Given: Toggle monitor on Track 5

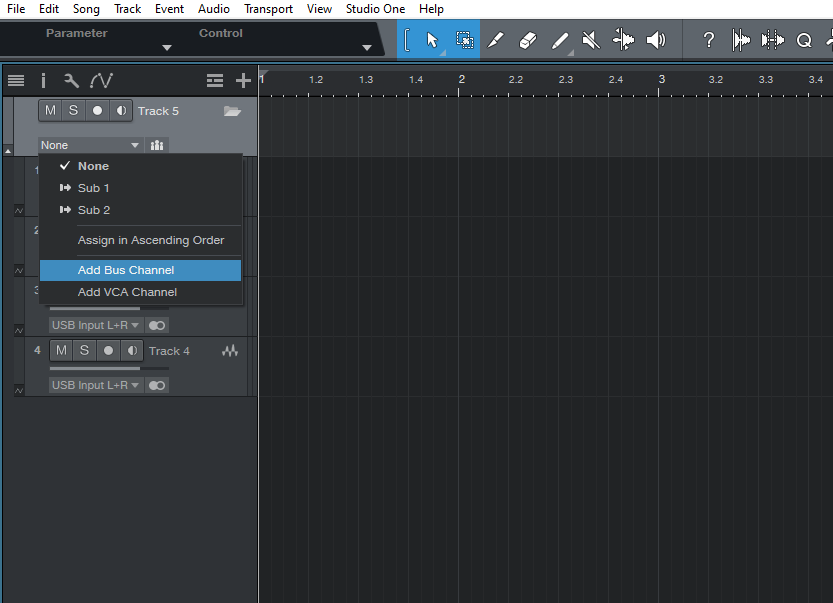Looking at the screenshot, I should [121, 111].
